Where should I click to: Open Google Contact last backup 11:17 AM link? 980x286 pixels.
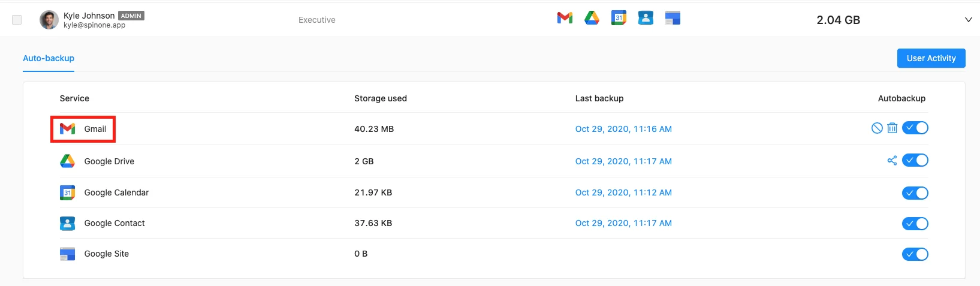pyautogui.click(x=623, y=223)
